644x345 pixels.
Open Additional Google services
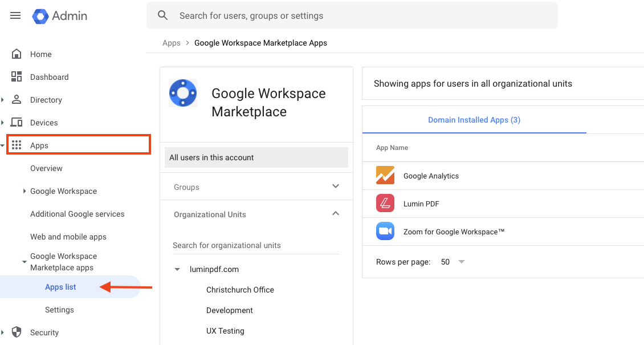[x=77, y=214]
